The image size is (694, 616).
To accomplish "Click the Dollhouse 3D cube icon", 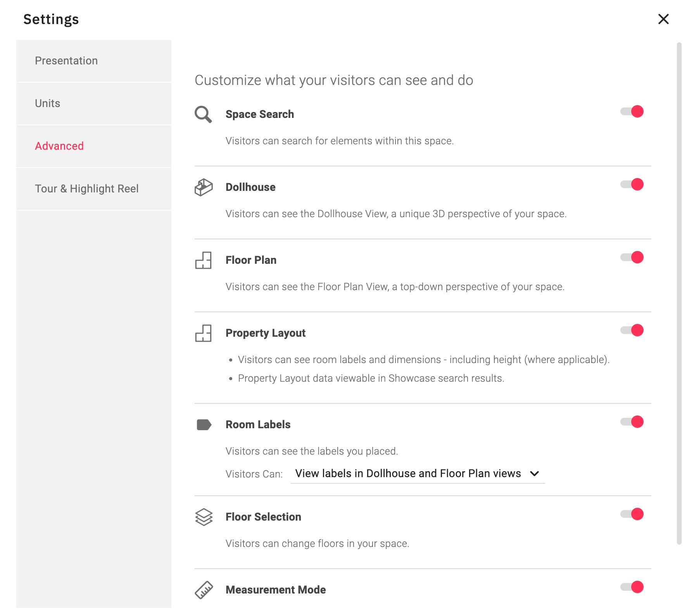I will pos(204,187).
